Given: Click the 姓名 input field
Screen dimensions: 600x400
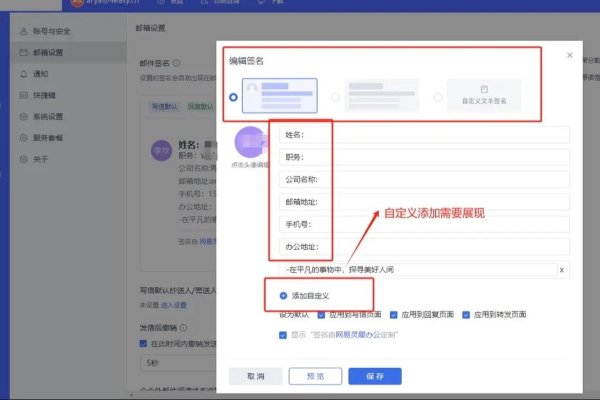Looking at the screenshot, I should 424,135.
